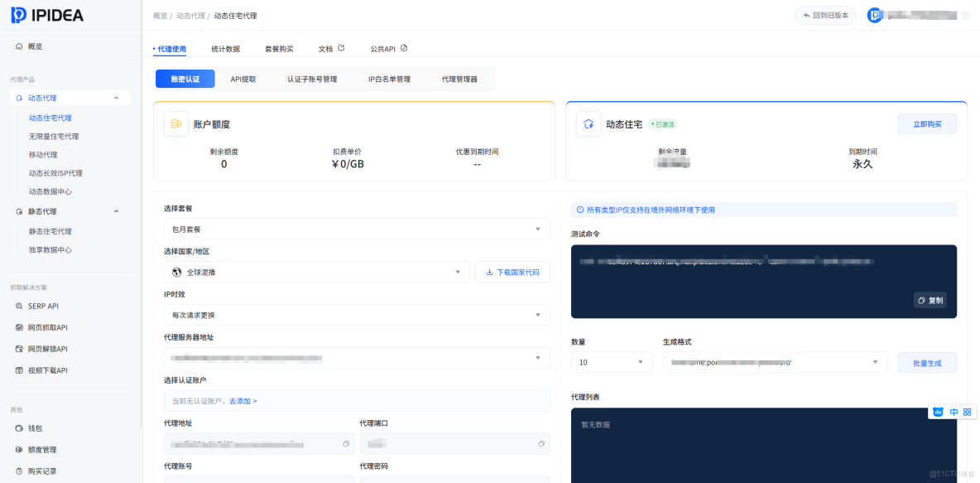Copy the 代理地址 value using its copy icon

(x=347, y=443)
